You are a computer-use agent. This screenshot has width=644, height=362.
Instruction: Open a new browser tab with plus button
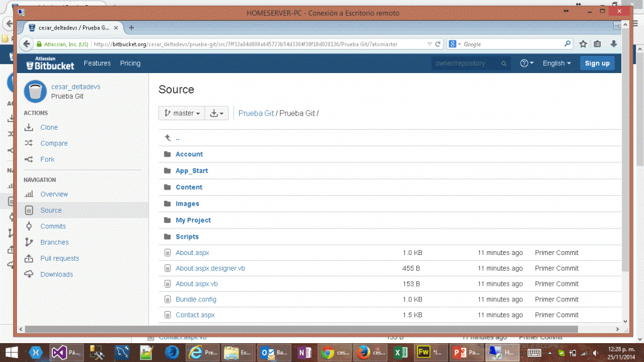pos(131,28)
